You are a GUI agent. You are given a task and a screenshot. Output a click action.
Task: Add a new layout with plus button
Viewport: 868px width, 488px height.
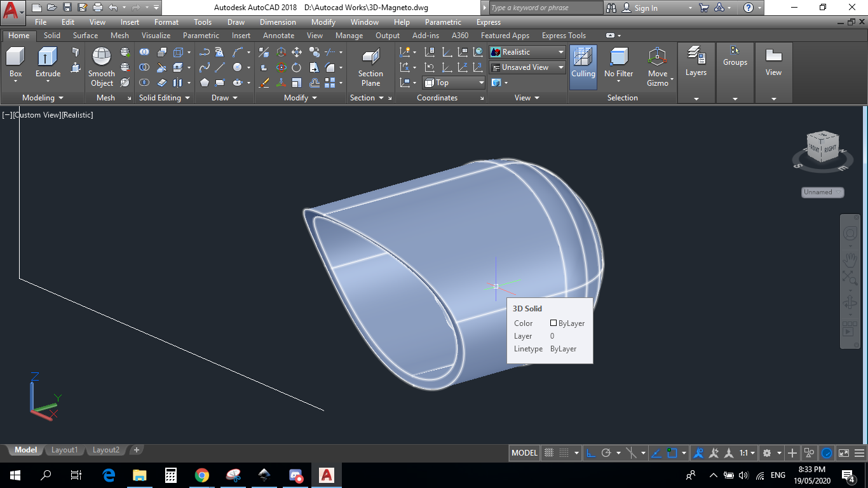coord(136,450)
